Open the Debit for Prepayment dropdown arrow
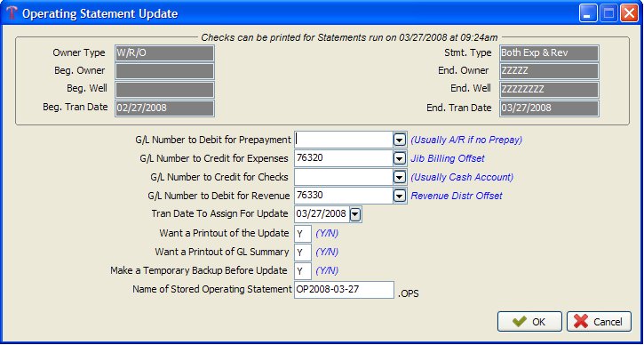The height and width of the screenshot is (345, 644). 399,140
